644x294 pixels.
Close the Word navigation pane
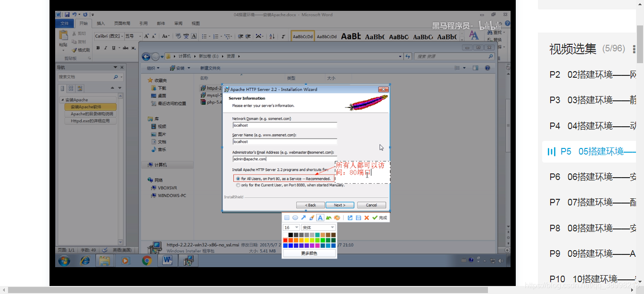[122, 67]
